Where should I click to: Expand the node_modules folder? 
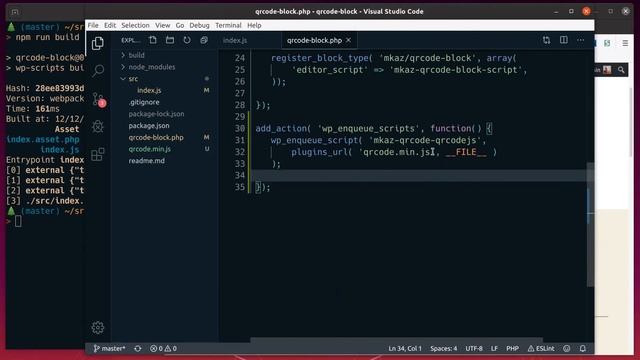[x=151, y=67]
